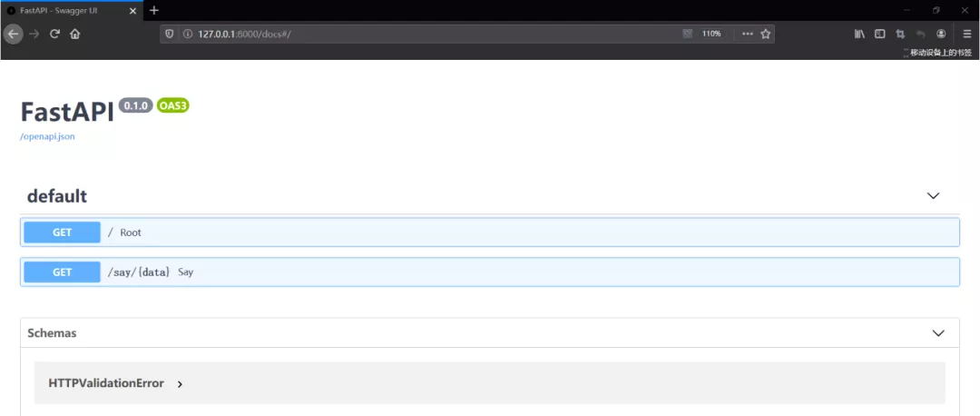Open the library icon in toolbar
Image resolution: width=980 pixels, height=416 pixels.
click(859, 34)
